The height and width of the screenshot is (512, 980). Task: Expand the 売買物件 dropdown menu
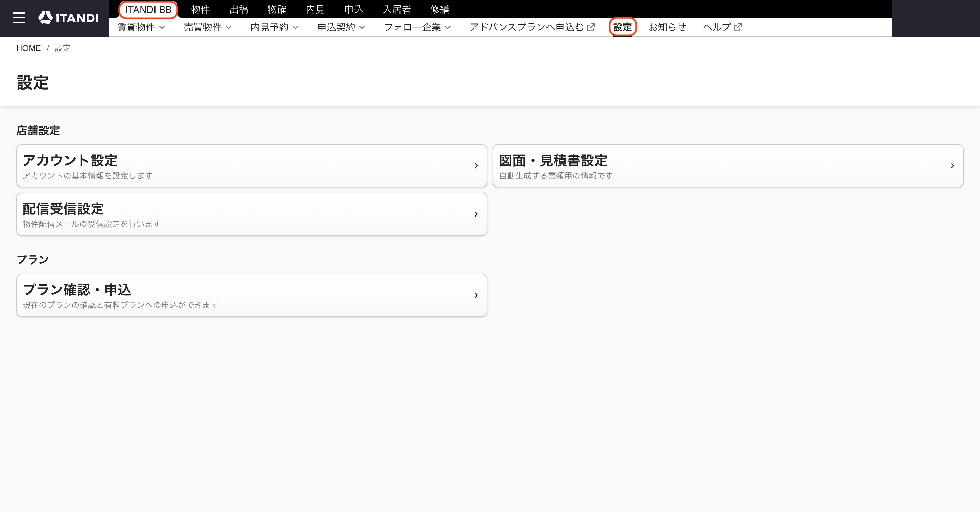coord(208,28)
